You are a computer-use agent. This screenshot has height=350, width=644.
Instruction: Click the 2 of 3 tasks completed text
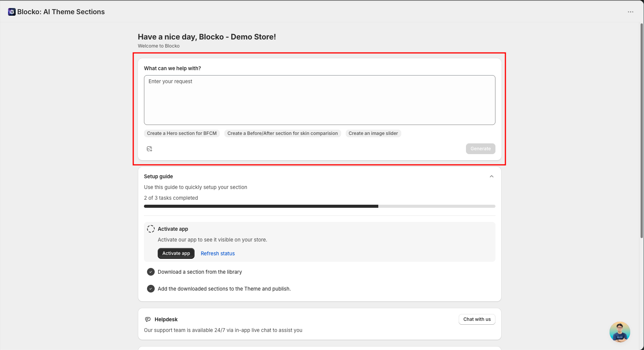click(171, 198)
